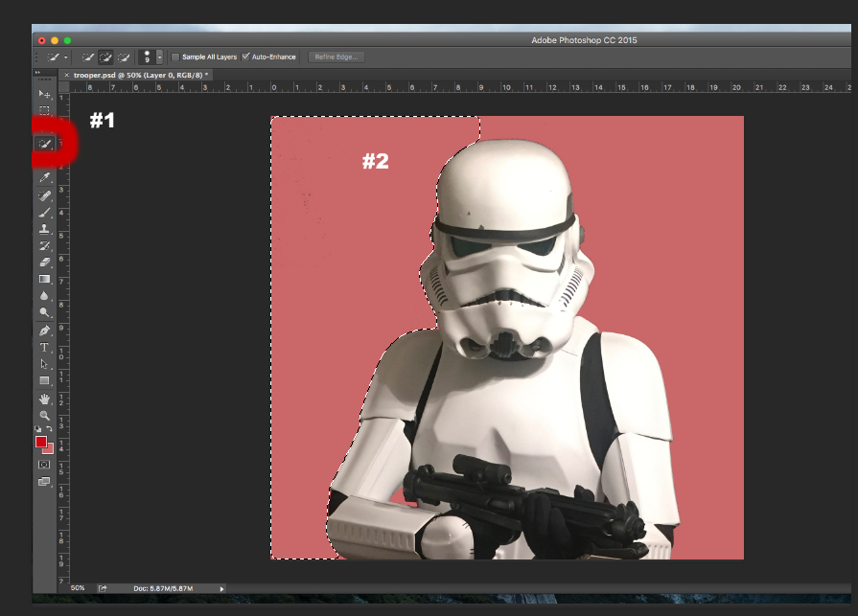Image resolution: width=858 pixels, height=616 pixels.
Task: Click the 50% zoom level field
Action: (x=78, y=588)
